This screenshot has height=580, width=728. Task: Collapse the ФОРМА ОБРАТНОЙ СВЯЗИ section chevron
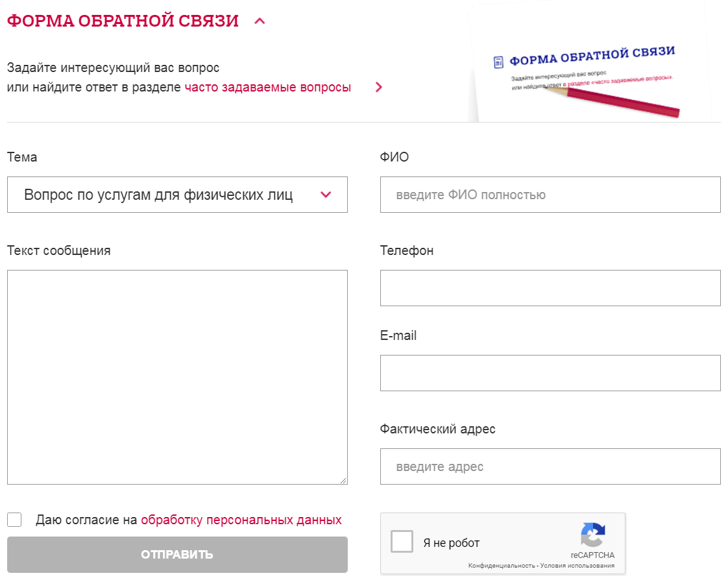coord(260,21)
